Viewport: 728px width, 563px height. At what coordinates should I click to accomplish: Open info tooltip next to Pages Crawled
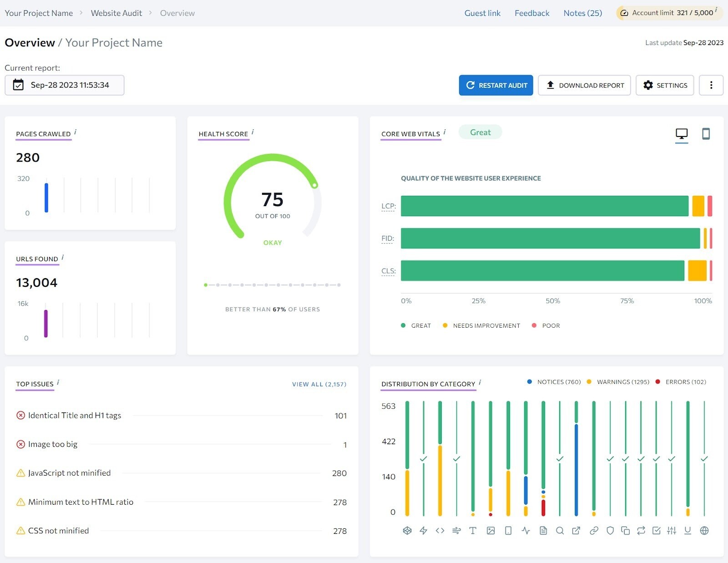click(x=75, y=132)
